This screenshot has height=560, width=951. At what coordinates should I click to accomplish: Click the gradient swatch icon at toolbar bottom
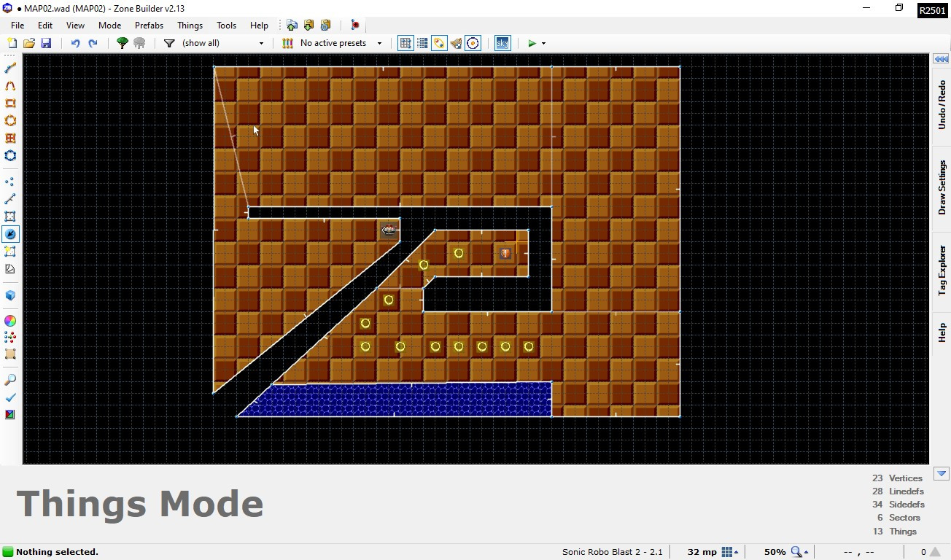[9, 414]
